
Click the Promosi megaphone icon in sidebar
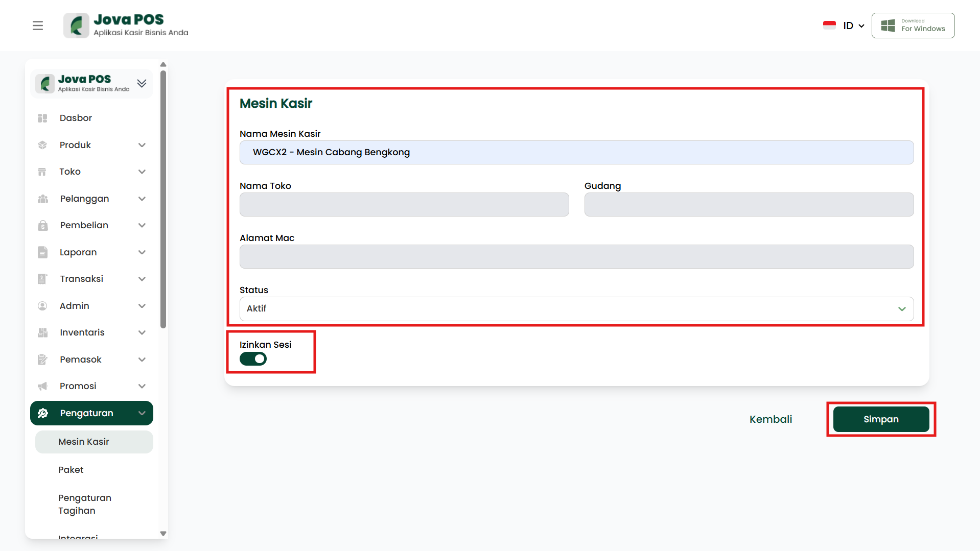(x=42, y=386)
